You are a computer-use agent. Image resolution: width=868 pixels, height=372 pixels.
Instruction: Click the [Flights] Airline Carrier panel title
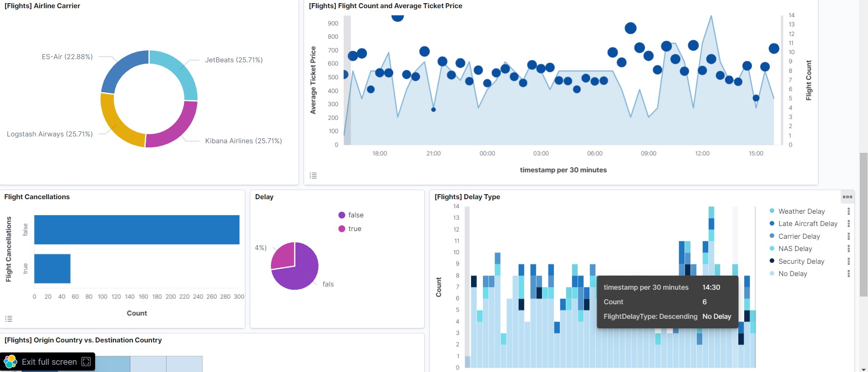click(x=42, y=6)
